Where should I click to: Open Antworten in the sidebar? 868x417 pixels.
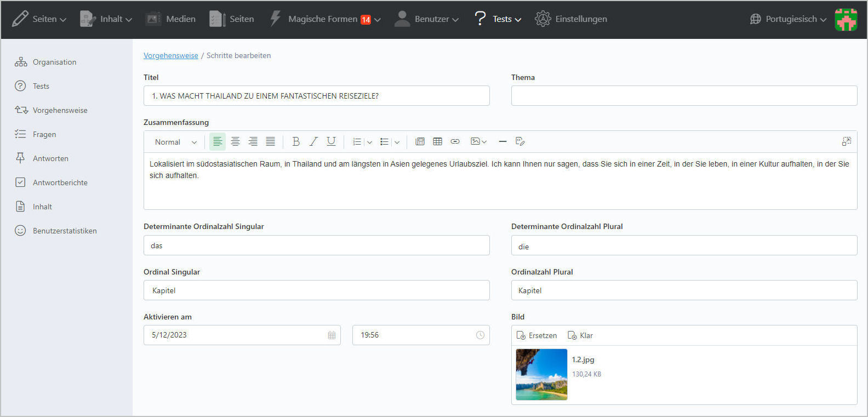pos(41,158)
